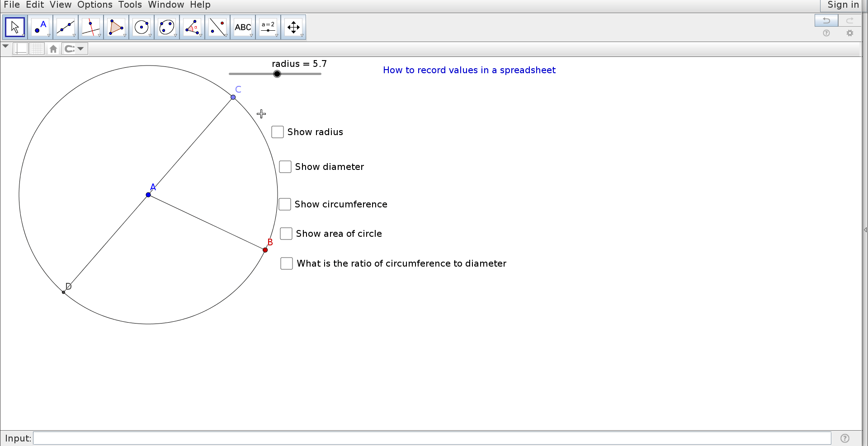The height and width of the screenshot is (446, 868).
Task: Select point A at circle center
Action: click(x=148, y=195)
